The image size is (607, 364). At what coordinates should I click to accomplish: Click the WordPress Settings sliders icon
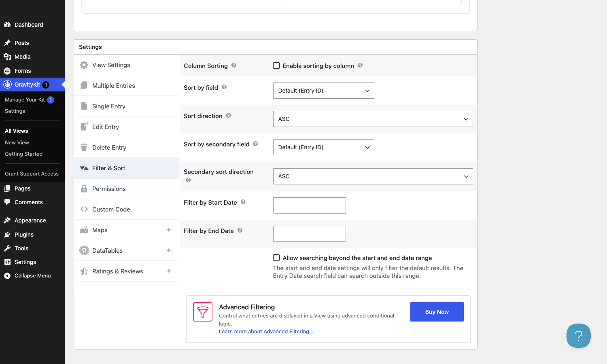pos(7,262)
